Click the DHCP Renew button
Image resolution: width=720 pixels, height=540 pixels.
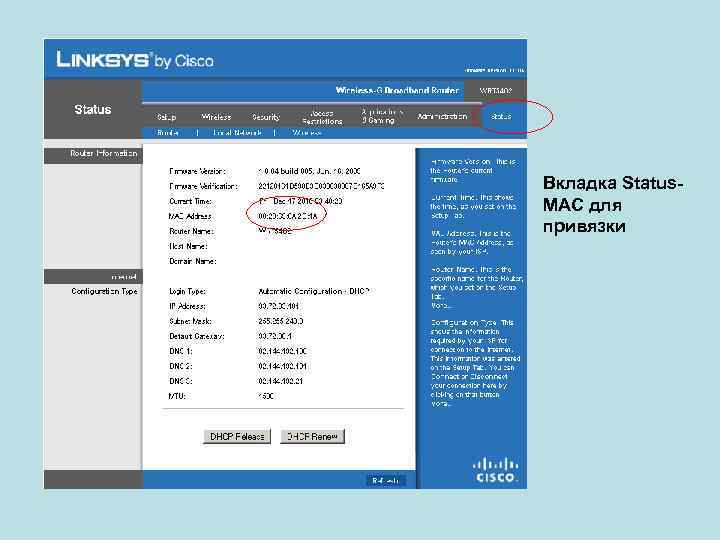tap(312, 436)
